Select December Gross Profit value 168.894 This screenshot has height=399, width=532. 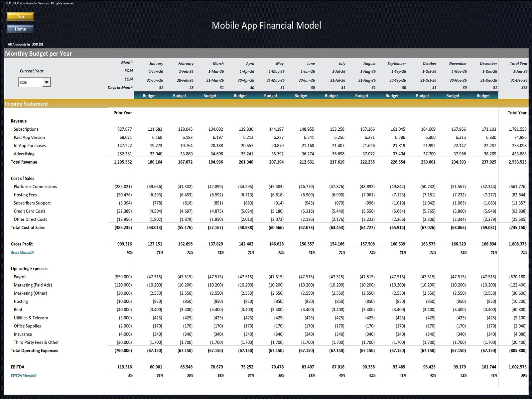click(489, 244)
